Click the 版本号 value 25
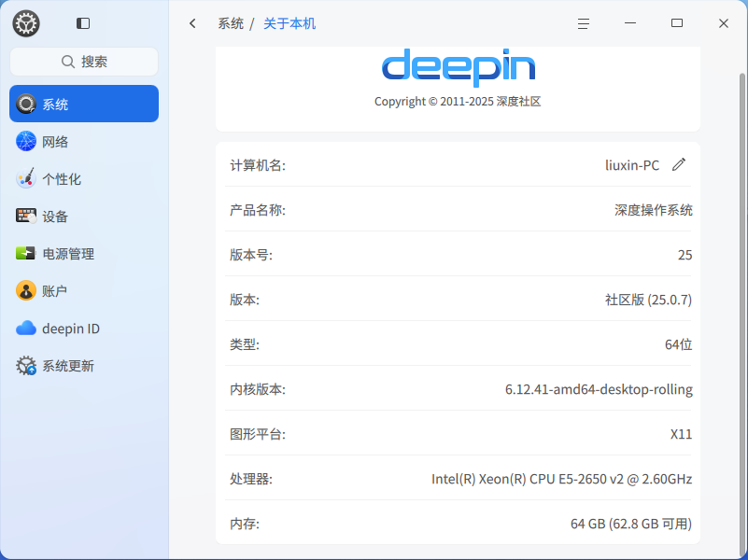 click(685, 255)
